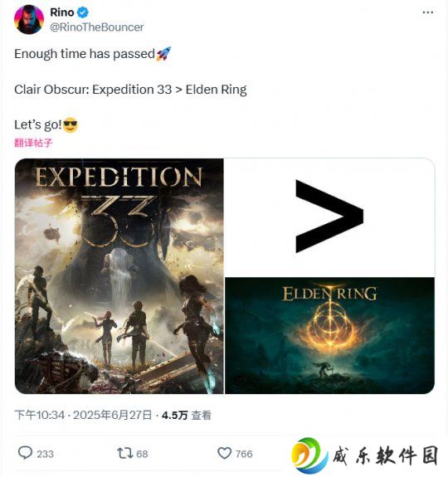Like the post with heart icon
The image size is (448, 477).
point(225,453)
